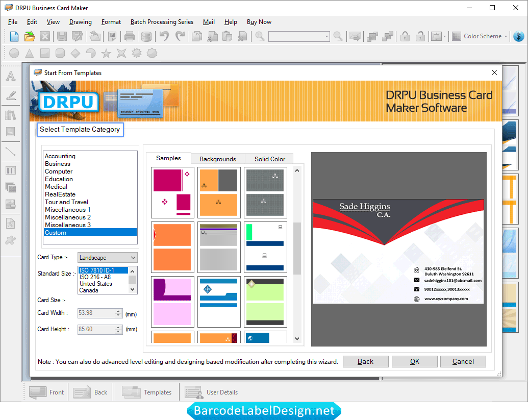Click the Print icon in toolbar
The width and height of the screenshot is (528, 420).
click(x=129, y=36)
